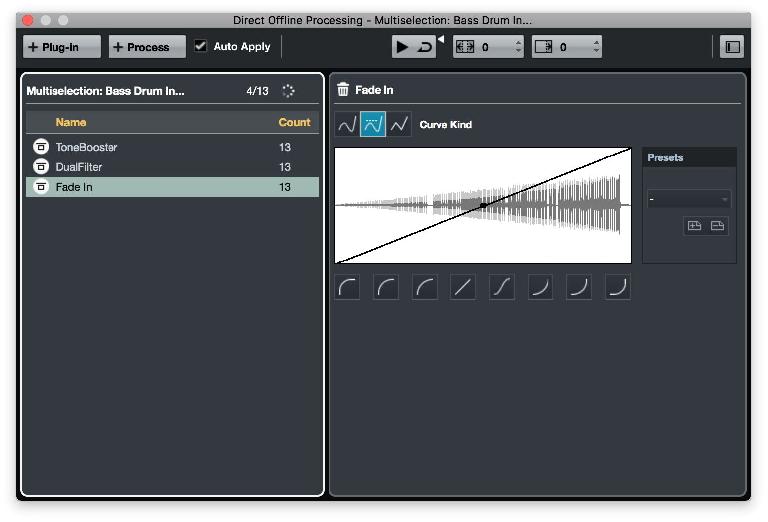Click the bypass icon next to DualFilter
Image resolution: width=768 pixels, height=522 pixels.
click(41, 166)
